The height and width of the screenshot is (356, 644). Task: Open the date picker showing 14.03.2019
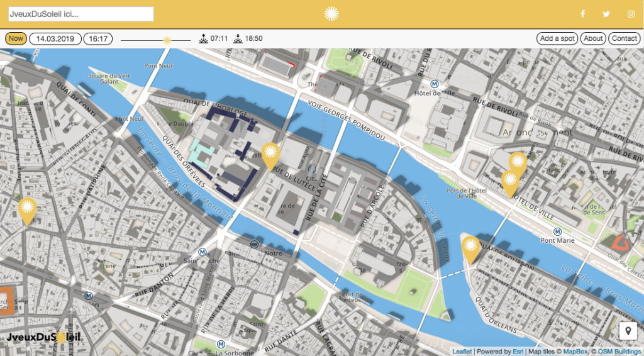pyautogui.click(x=55, y=38)
